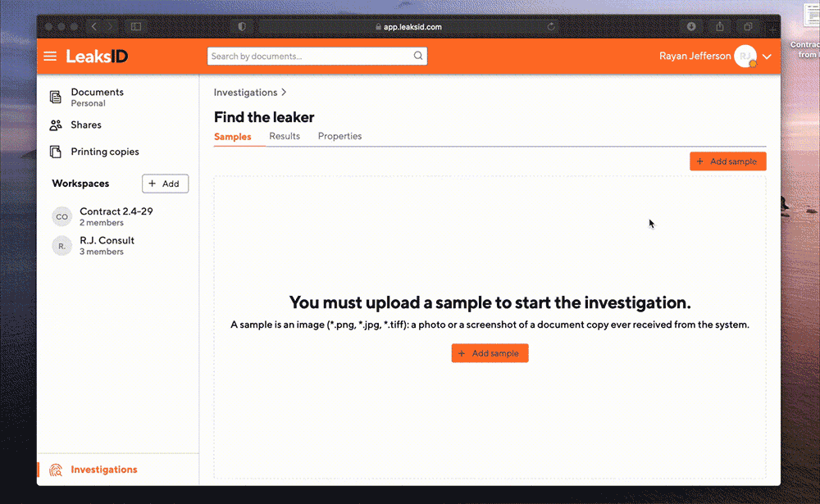Image resolution: width=820 pixels, height=504 pixels.
Task: Add a new workspace with Add button
Action: point(165,184)
